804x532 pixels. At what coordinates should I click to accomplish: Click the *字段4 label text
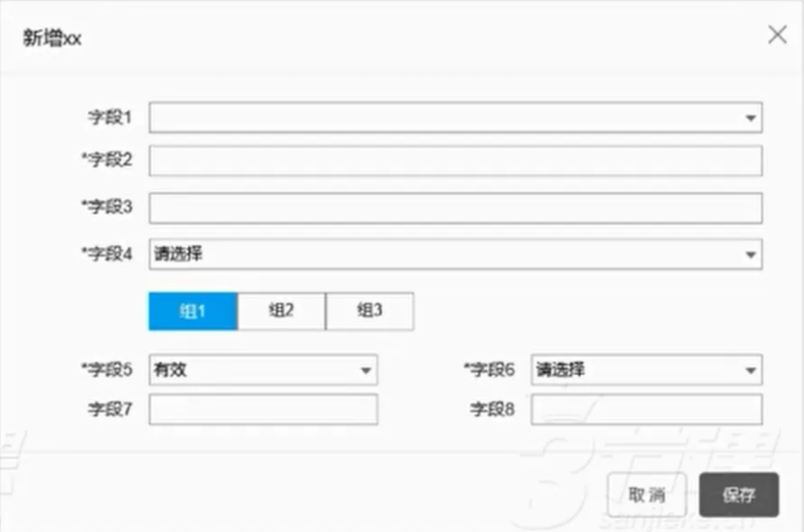click(x=108, y=253)
